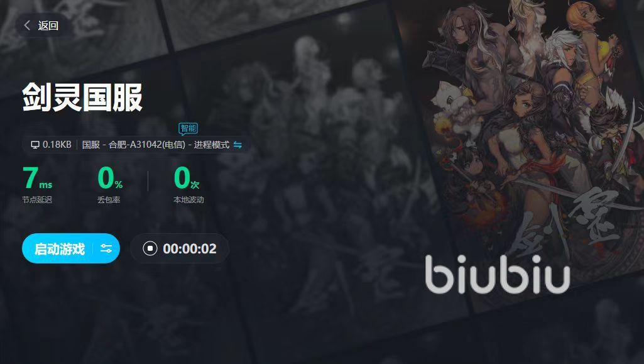The image size is (644, 364).
Task: Click the 剑灵国服 game title
Action: [82, 97]
